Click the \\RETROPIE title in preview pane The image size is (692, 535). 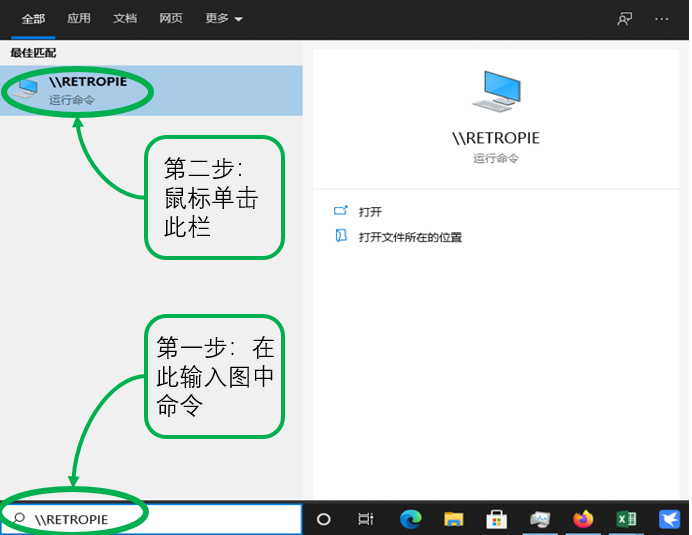[x=496, y=138]
